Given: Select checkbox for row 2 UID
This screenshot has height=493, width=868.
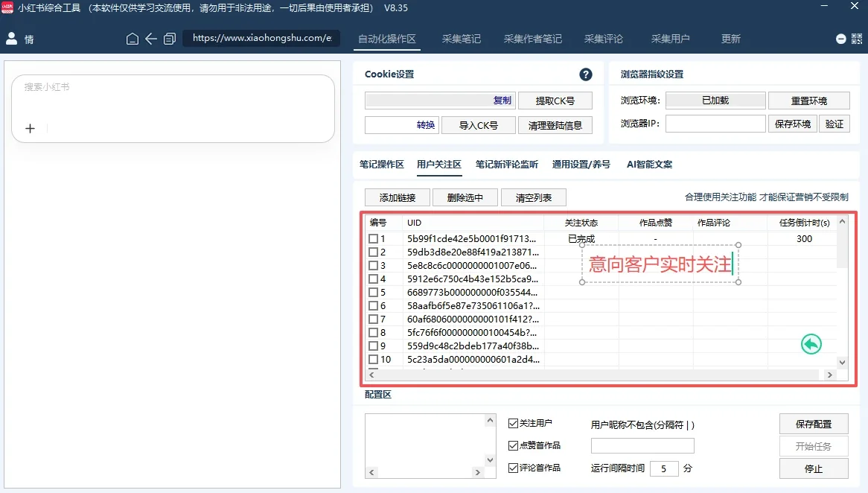Looking at the screenshot, I should (374, 252).
